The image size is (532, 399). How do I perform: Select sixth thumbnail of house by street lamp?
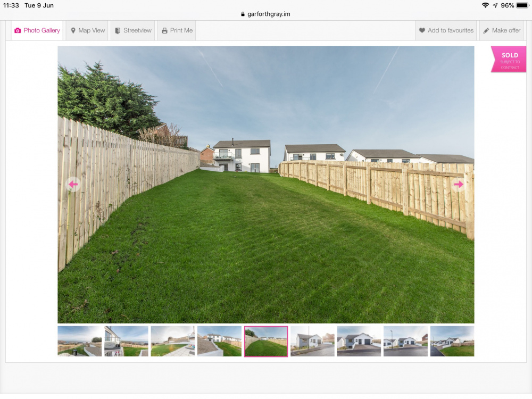coord(312,342)
